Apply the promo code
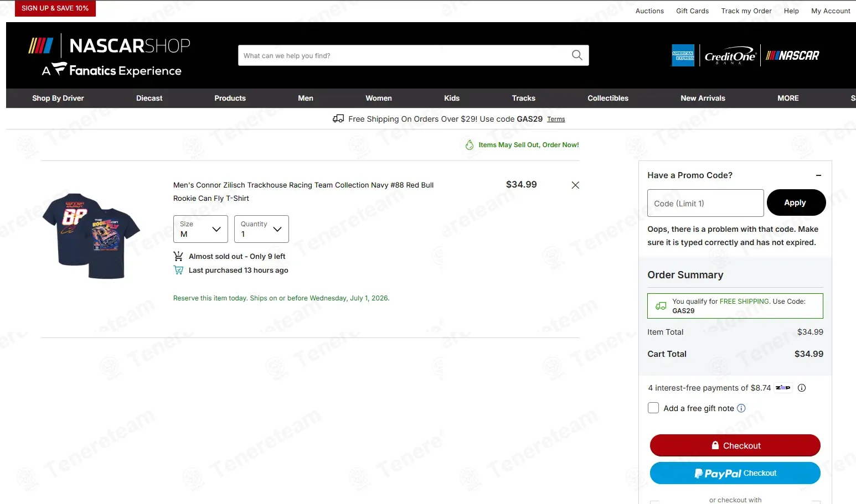The width and height of the screenshot is (856, 504). point(796,203)
